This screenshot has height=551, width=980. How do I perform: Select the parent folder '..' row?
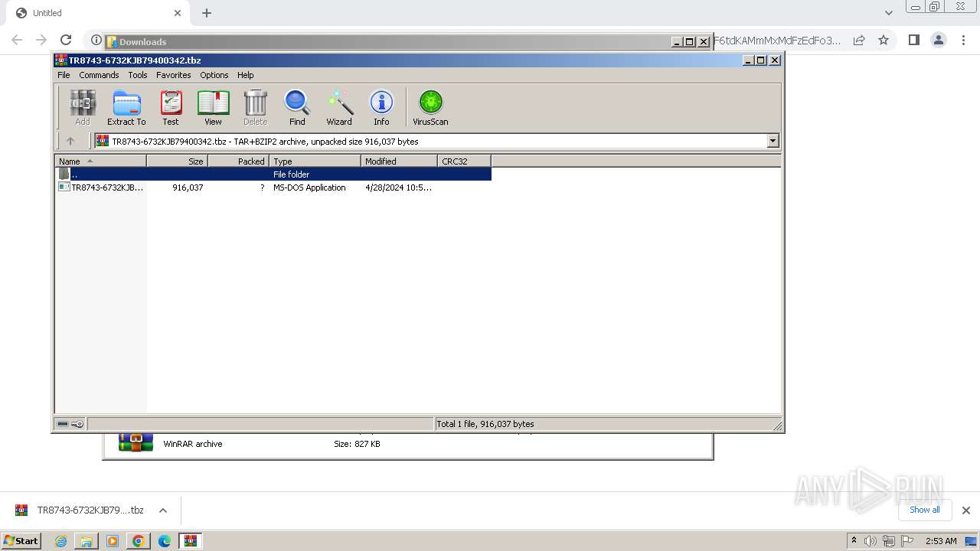273,174
